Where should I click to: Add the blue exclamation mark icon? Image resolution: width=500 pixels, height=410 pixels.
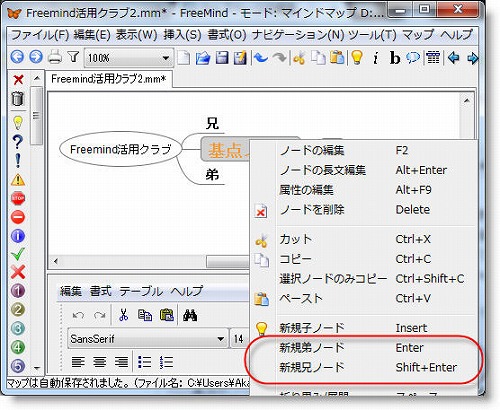pyautogui.click(x=18, y=161)
